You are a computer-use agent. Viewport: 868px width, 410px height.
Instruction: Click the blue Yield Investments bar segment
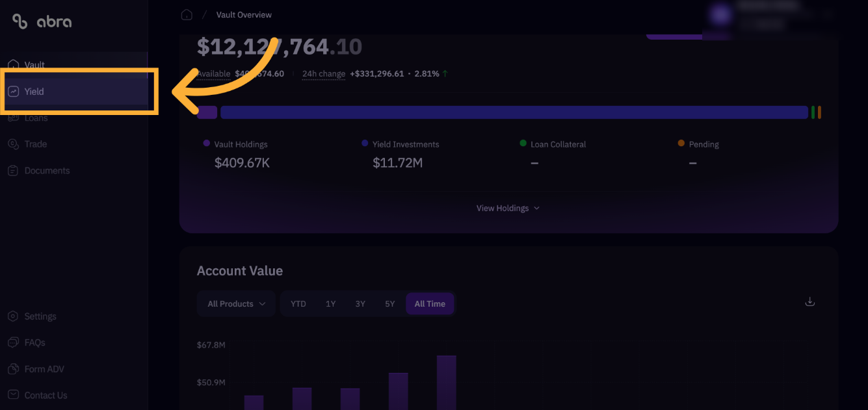tap(514, 112)
